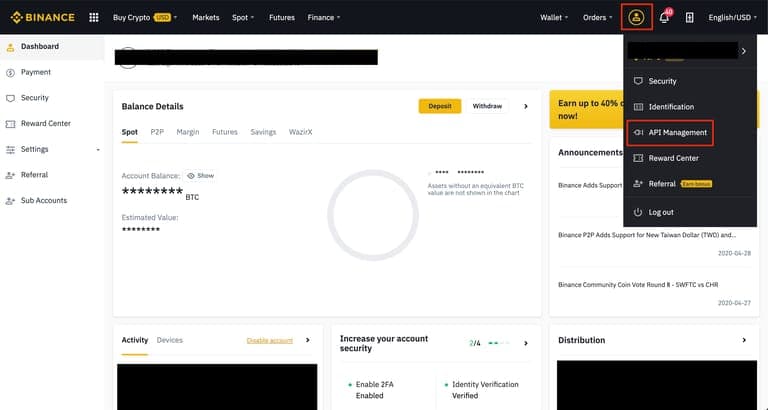Click the Balance Details chevron arrow
The height and width of the screenshot is (410, 768).
(526, 106)
